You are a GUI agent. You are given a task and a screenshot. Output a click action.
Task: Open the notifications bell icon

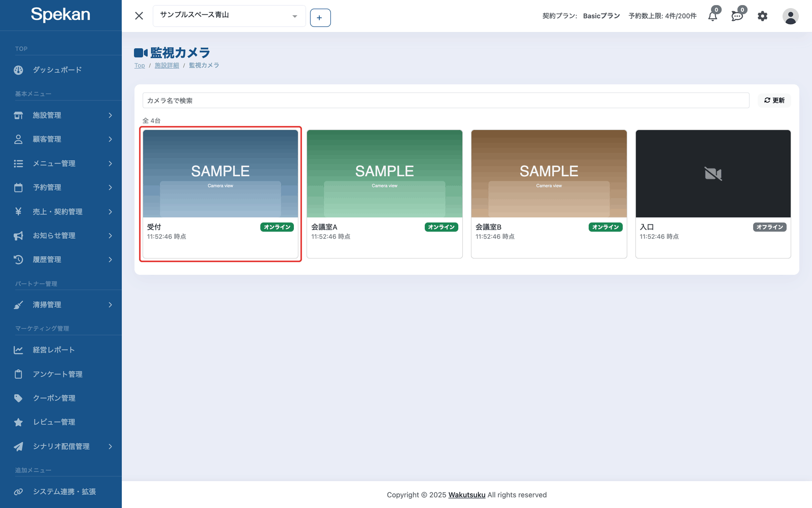coord(713,16)
